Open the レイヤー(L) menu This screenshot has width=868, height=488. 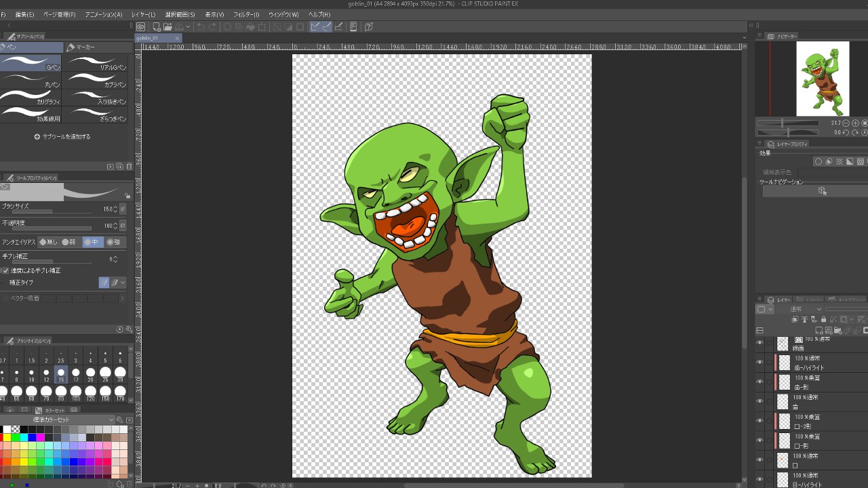143,14
